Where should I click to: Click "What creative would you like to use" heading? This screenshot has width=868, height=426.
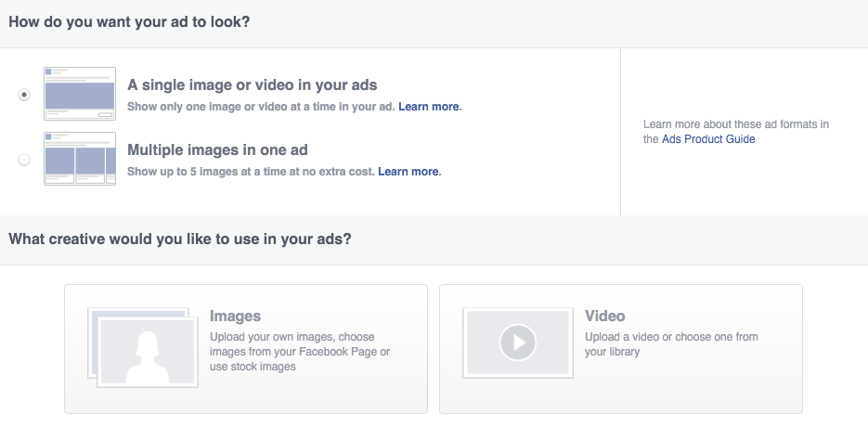click(x=180, y=239)
